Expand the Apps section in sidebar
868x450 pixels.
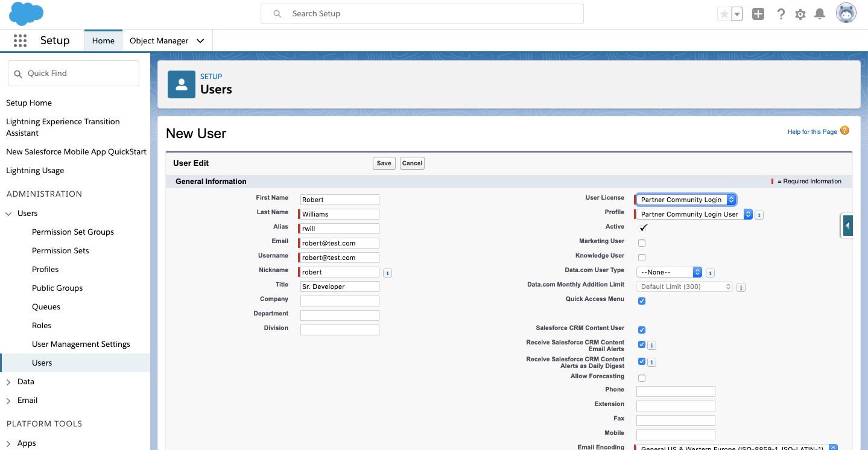pyautogui.click(x=8, y=443)
